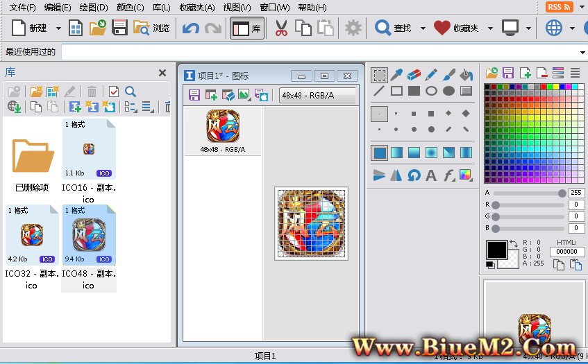Image resolution: width=588 pixels, height=364 pixels.
Task: Click the download globe icon in library
Action: click(x=15, y=107)
